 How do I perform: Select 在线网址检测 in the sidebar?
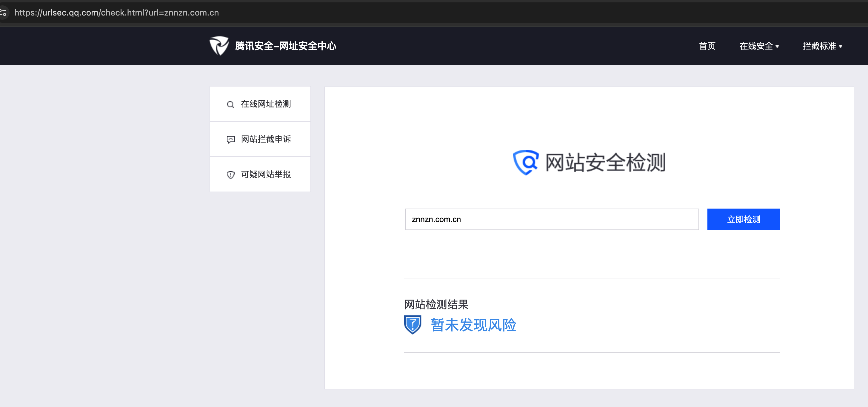(x=266, y=104)
